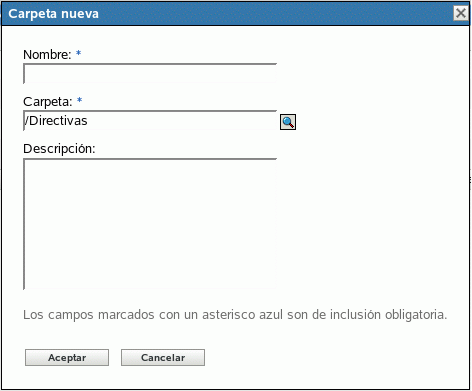Click the Carpeta nueva title bar

227,14
